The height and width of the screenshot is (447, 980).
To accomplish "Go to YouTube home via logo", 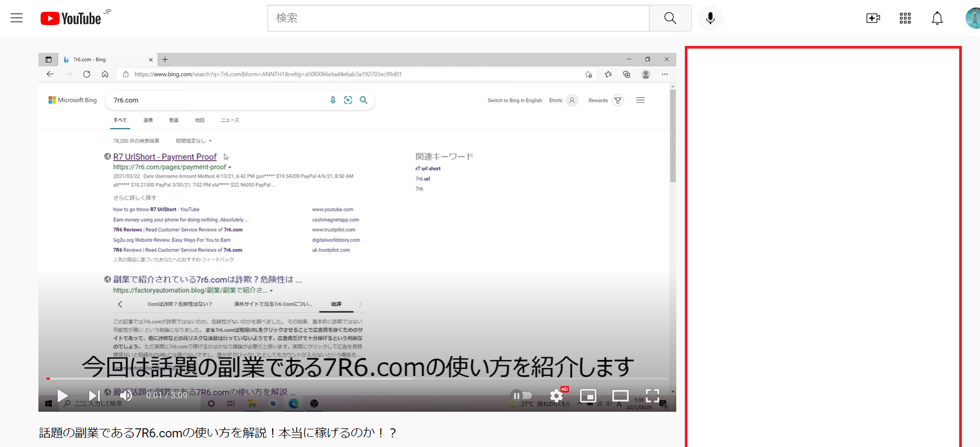I will [70, 19].
